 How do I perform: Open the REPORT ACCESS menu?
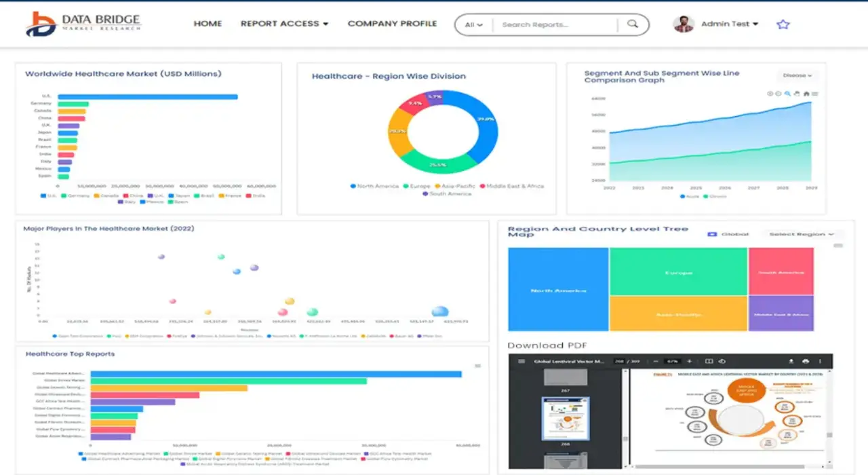pos(284,24)
